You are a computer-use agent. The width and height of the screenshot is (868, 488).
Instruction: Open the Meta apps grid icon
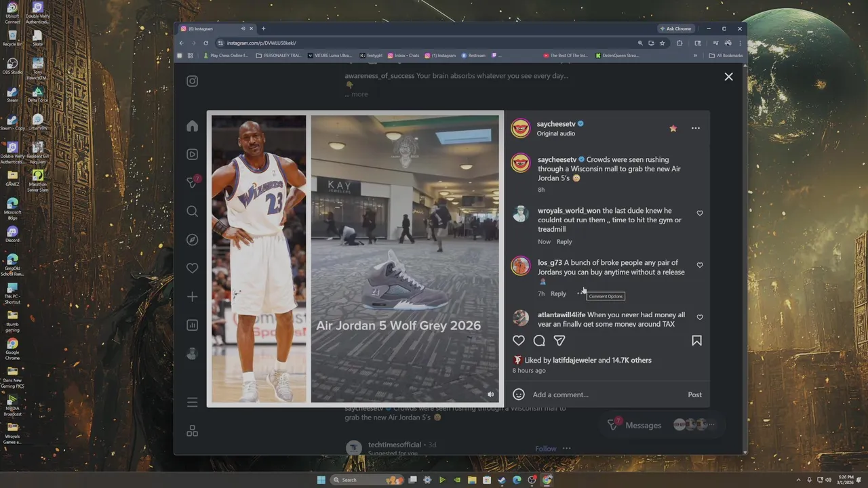pos(193,431)
